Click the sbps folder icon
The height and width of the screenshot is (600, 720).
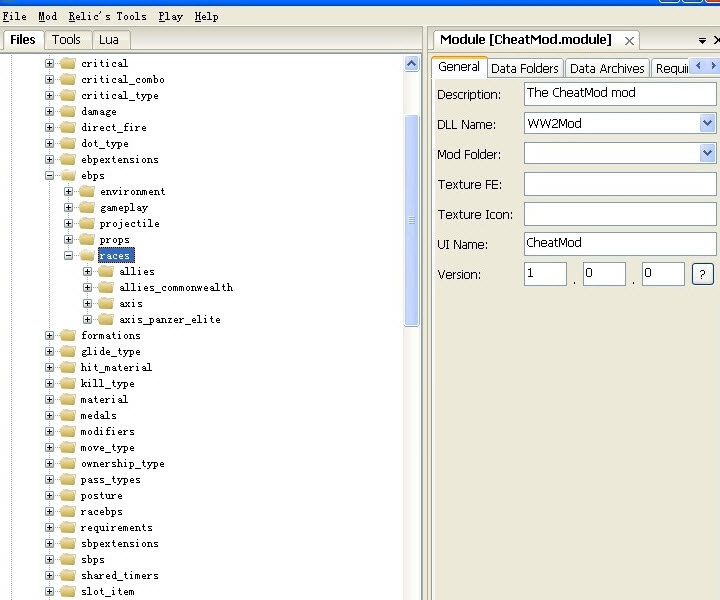(68, 560)
